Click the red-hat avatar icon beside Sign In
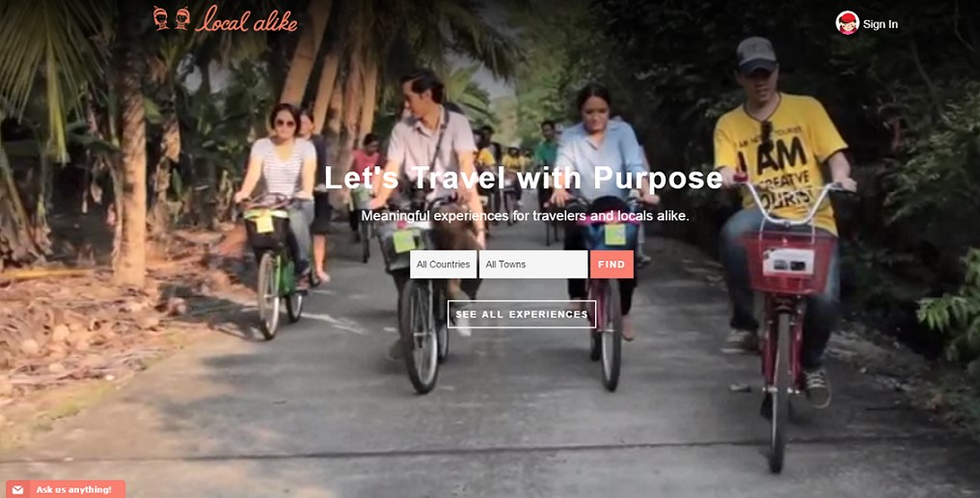980x498 pixels. point(847,23)
